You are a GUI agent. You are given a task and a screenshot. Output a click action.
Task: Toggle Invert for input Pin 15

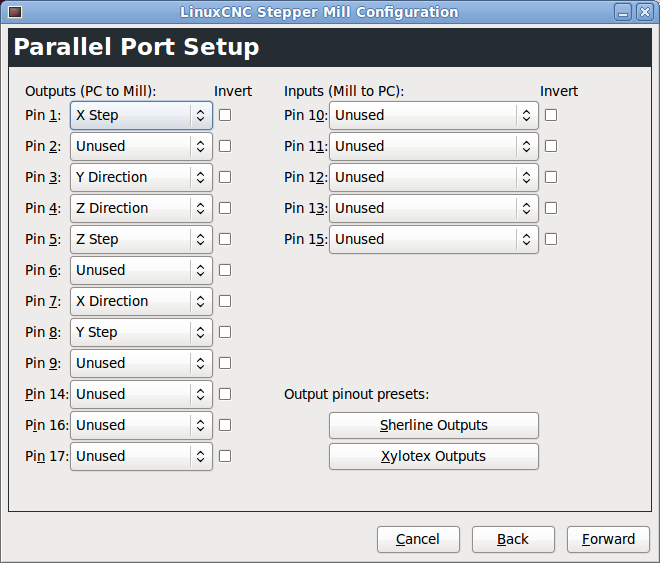551,239
